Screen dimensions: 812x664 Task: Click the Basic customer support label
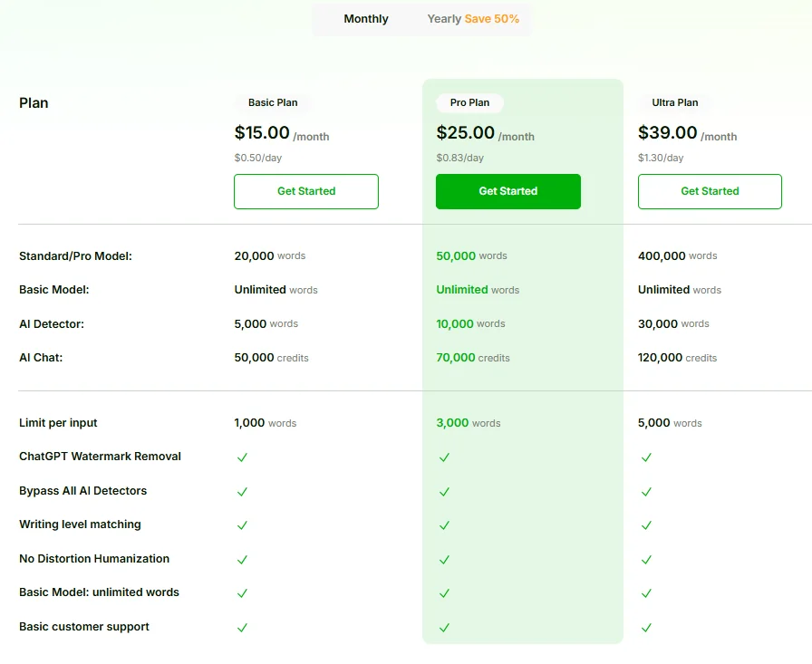[x=84, y=627]
